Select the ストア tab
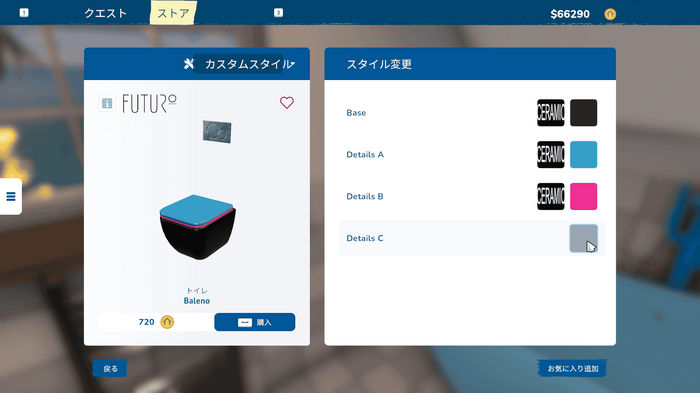The width and height of the screenshot is (700, 393). 173,13
